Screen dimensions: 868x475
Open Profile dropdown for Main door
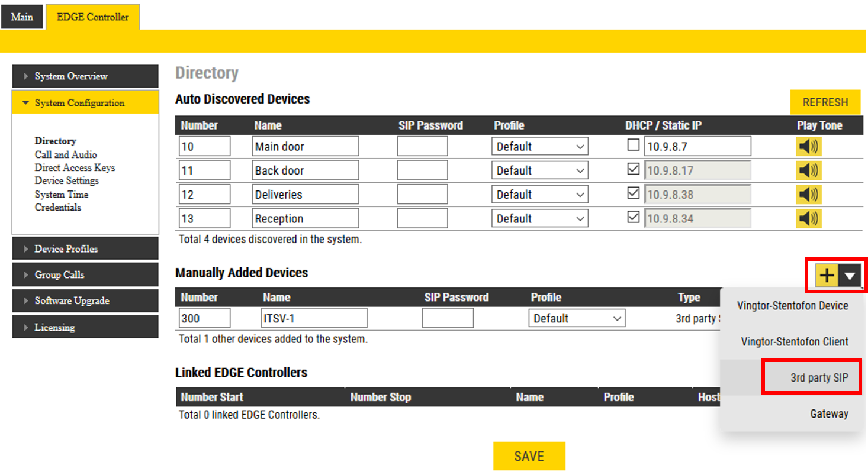point(539,146)
